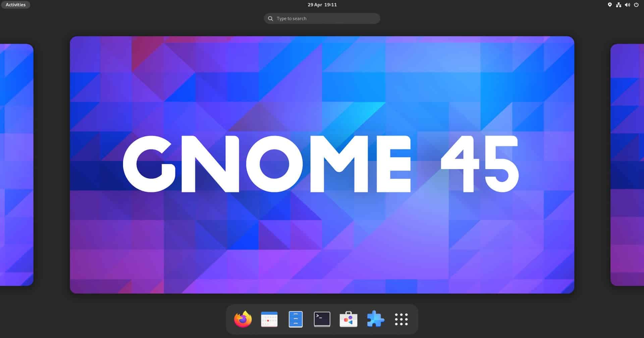Viewport: 644px width, 338px height.
Task: Click the wired network status icon
Action: (x=619, y=5)
